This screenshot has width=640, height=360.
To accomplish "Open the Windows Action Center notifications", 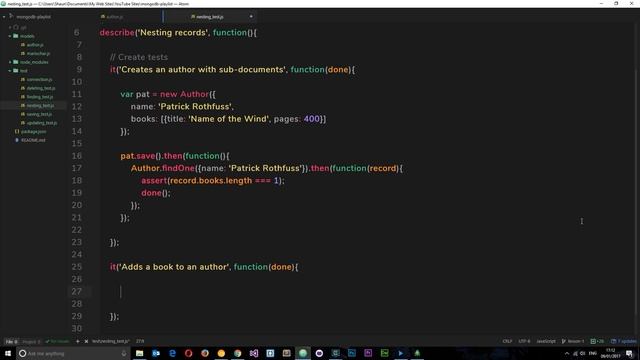I will coord(629,353).
